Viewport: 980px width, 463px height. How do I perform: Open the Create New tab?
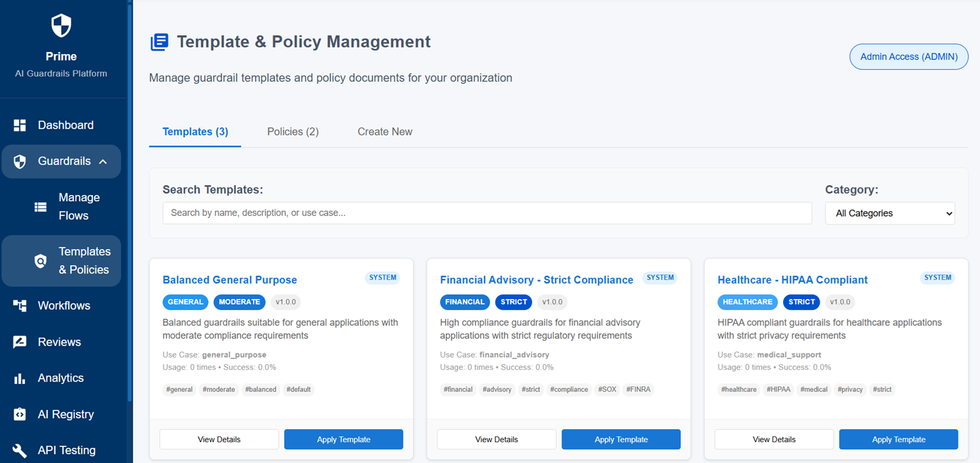click(385, 132)
